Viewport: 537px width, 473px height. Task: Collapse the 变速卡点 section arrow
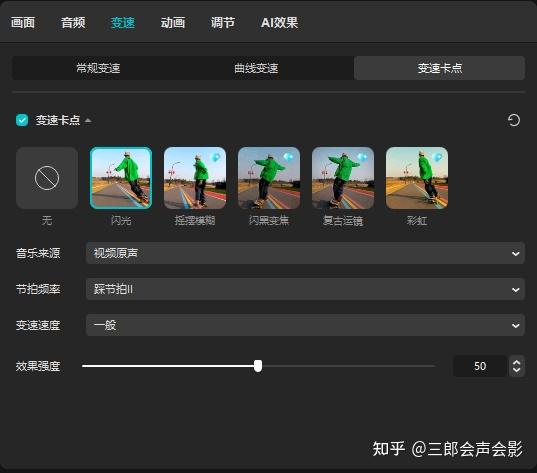[x=88, y=120]
